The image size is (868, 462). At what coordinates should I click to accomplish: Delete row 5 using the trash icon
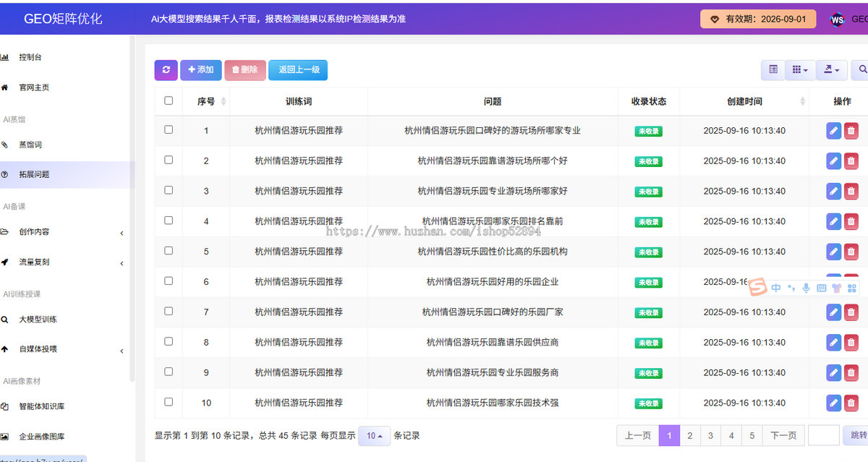(851, 252)
